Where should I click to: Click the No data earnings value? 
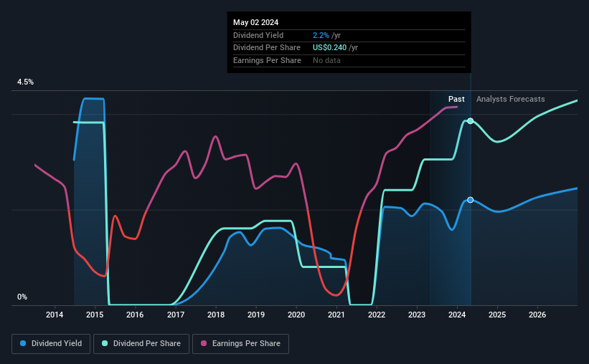tap(327, 60)
